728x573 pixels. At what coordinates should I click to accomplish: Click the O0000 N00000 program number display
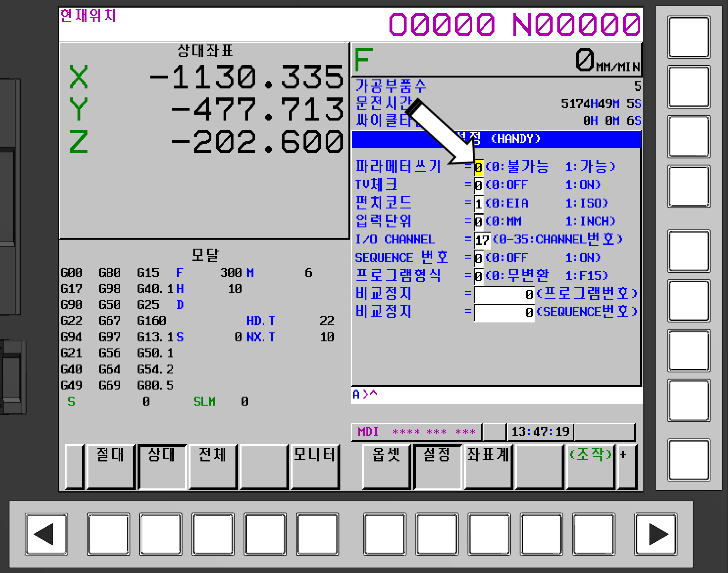(x=515, y=25)
